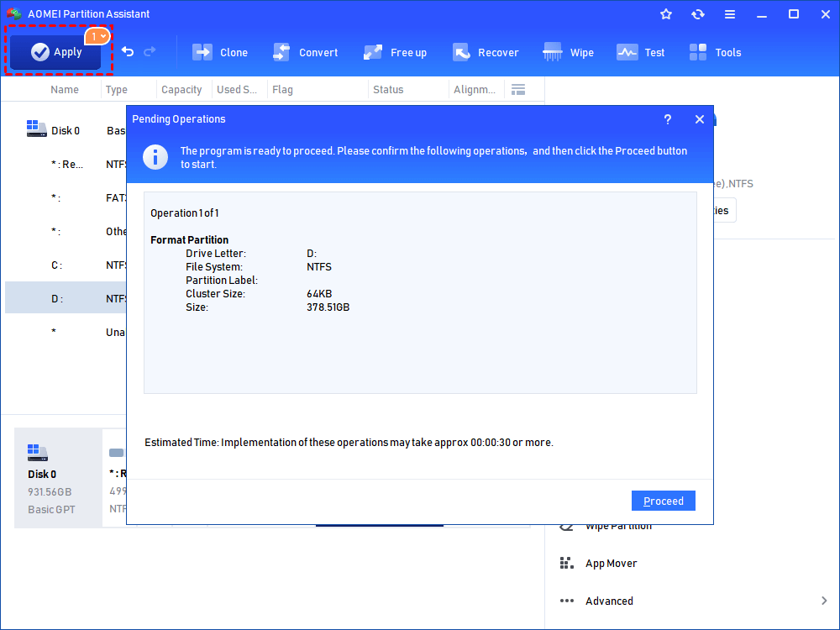840x630 pixels.
Task: Open the Test tool
Action: tap(640, 52)
